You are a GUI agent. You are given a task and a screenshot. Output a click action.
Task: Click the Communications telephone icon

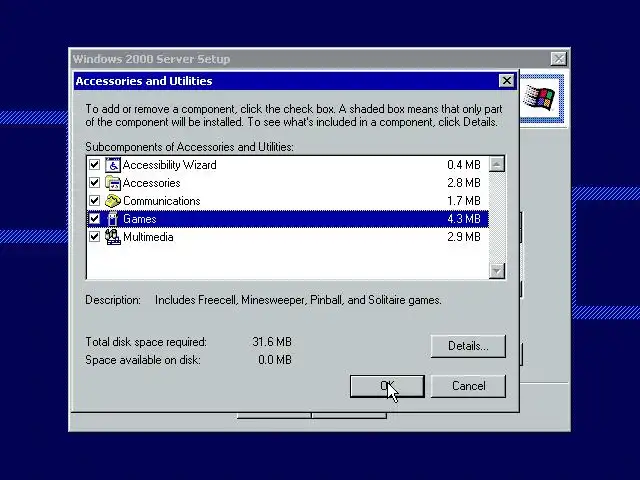113,201
